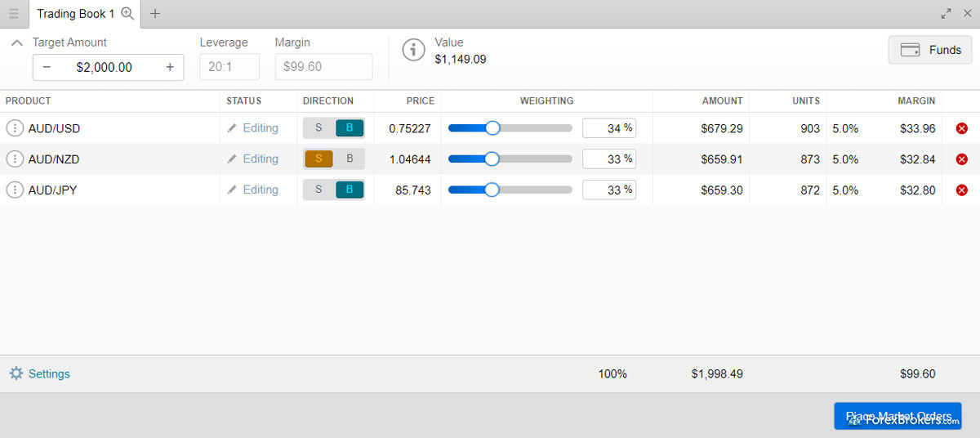Remove the AUD/USD row
This screenshot has height=438, width=980.
coord(961,128)
